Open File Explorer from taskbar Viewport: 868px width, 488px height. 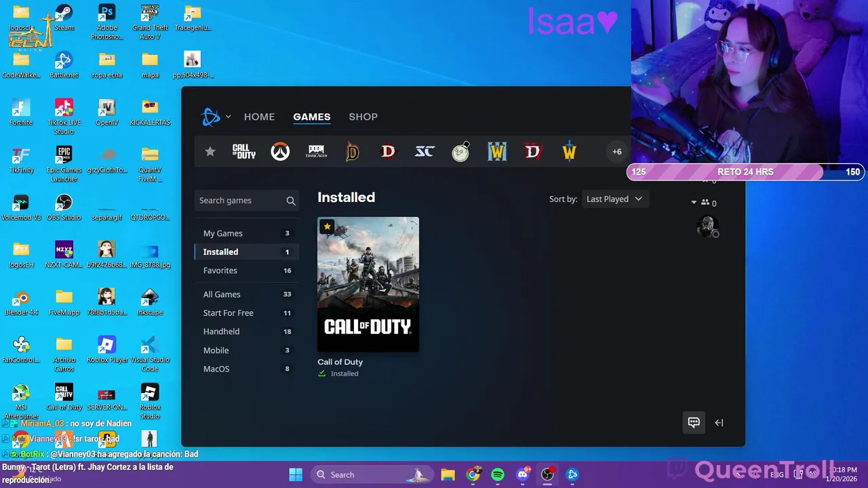pos(448,474)
